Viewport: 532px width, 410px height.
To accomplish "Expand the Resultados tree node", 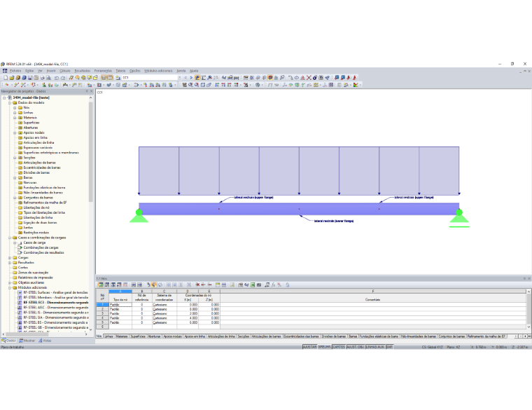I will 10,263.
